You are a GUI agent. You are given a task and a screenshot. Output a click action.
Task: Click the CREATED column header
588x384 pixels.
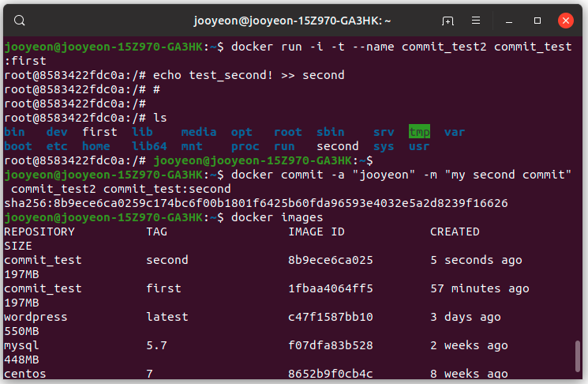pos(455,232)
